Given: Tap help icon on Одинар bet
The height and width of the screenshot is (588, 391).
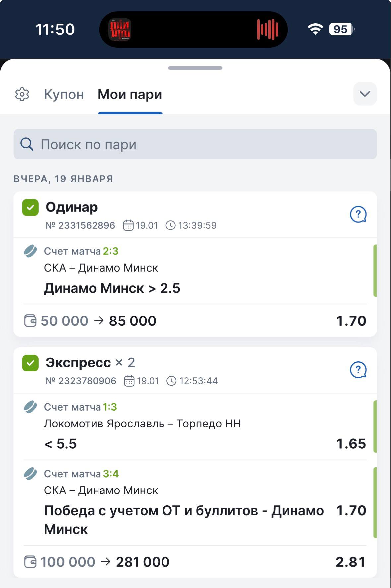Looking at the screenshot, I should coord(358,214).
